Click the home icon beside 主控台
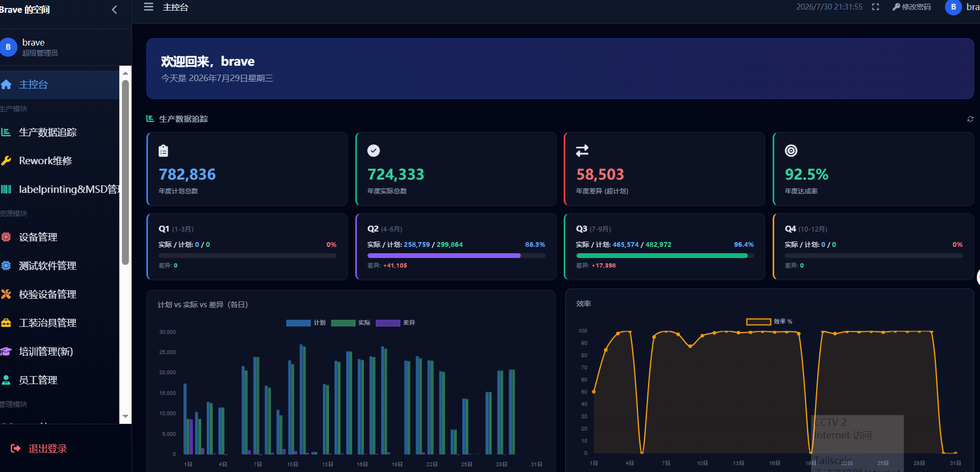The height and width of the screenshot is (472, 980). pos(6,85)
